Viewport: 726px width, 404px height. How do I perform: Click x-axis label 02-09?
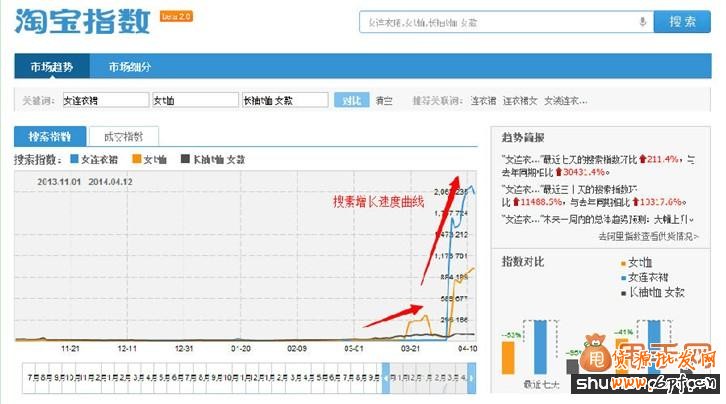coord(297,348)
